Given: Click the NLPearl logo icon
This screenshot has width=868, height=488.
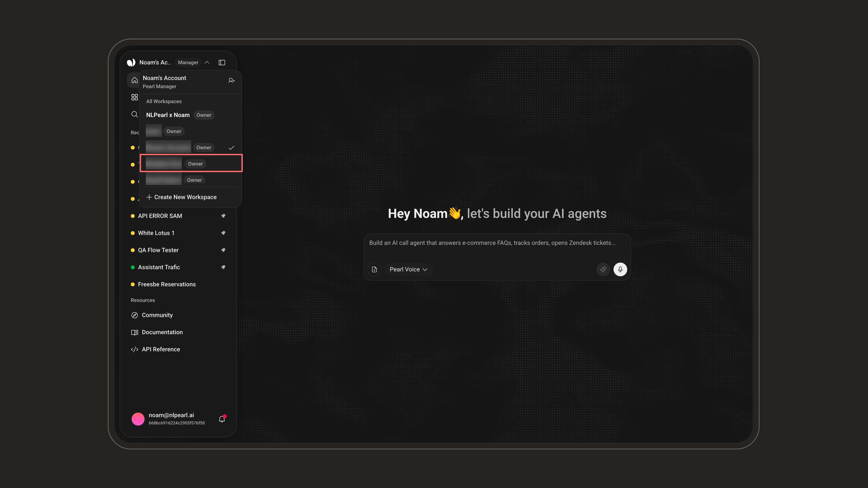Looking at the screenshot, I should 131,62.
